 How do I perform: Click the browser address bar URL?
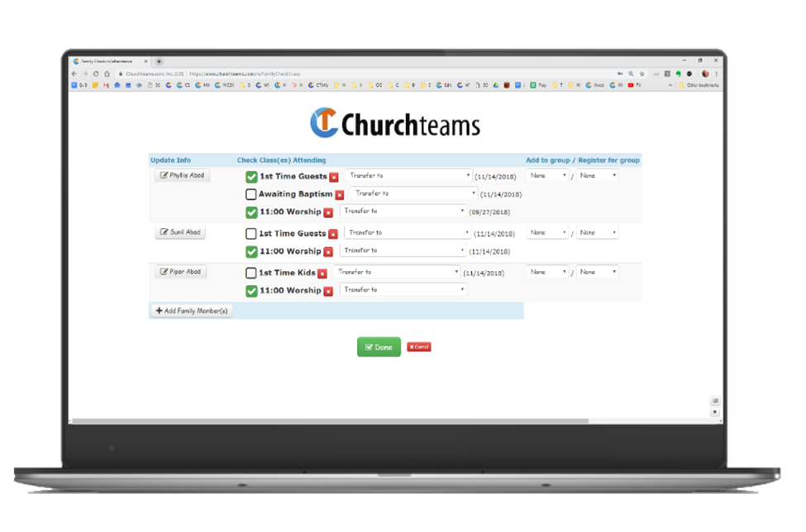[x=245, y=74]
